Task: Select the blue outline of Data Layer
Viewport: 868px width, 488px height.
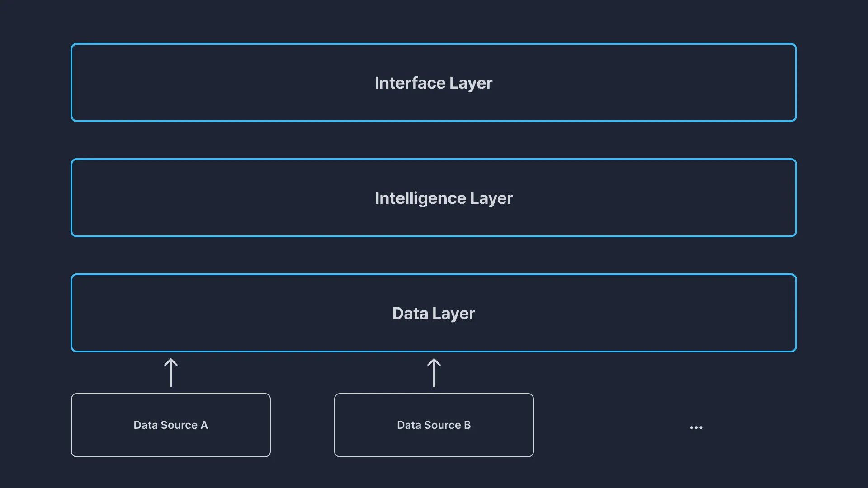Action: click(x=433, y=274)
